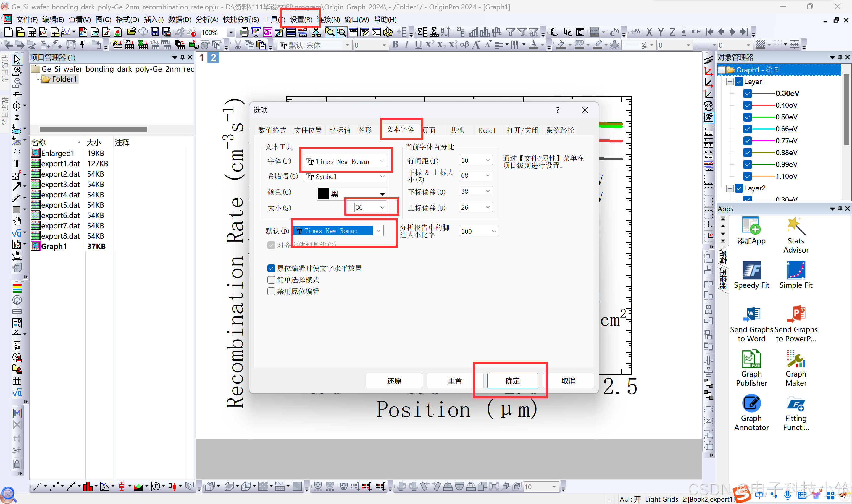This screenshot has height=504, width=852.
Task: Check the 禁用原位编辑 option
Action: pos(271,291)
